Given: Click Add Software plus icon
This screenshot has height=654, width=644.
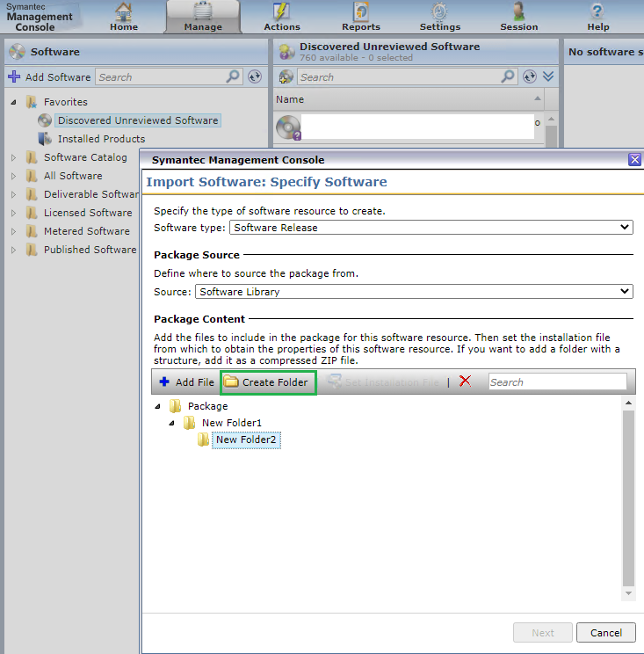Looking at the screenshot, I should click(14, 76).
